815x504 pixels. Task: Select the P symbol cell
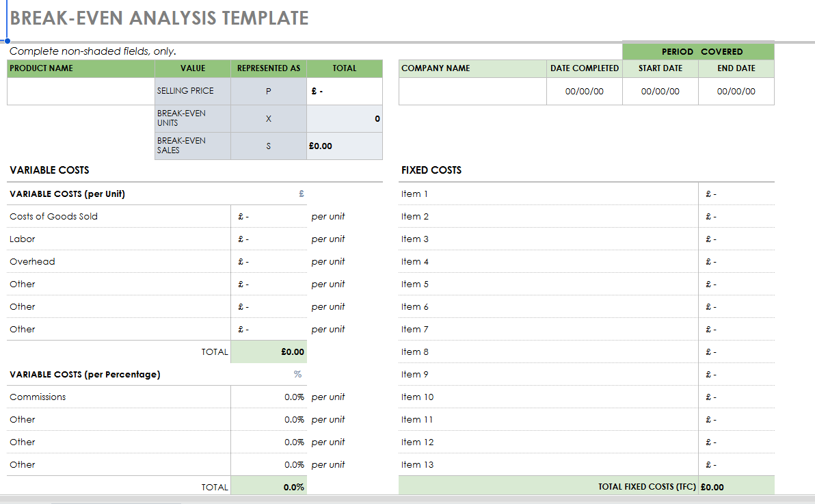[269, 92]
